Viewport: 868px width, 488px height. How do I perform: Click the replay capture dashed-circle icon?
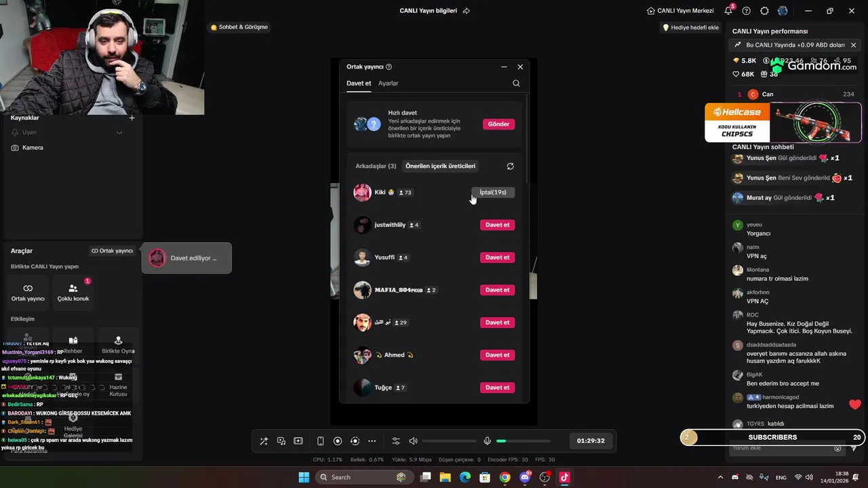click(355, 441)
